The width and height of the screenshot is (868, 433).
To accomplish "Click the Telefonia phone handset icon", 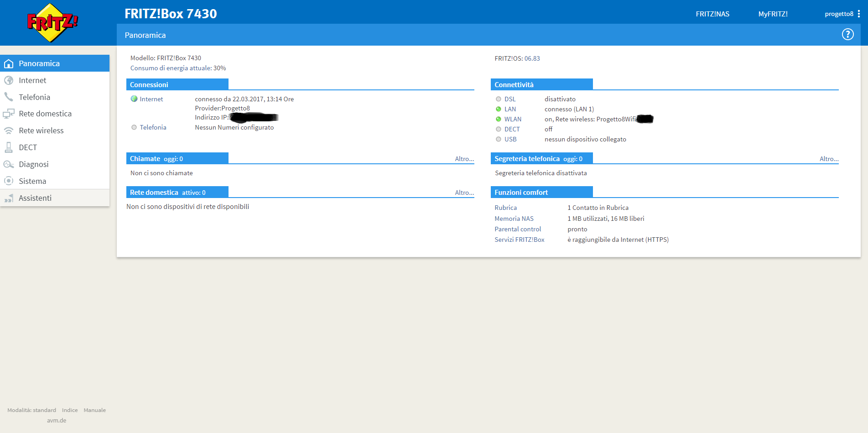I will pyautogui.click(x=9, y=97).
